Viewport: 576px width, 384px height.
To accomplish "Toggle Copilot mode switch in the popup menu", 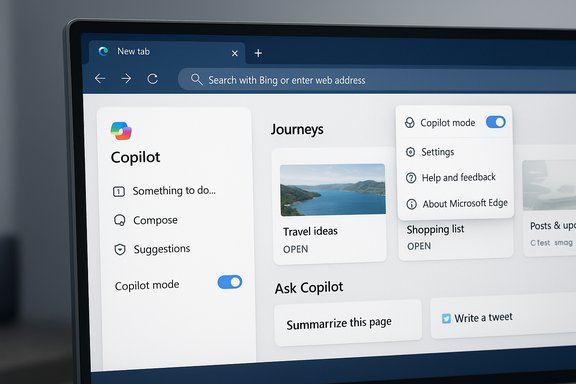I will click(x=496, y=122).
